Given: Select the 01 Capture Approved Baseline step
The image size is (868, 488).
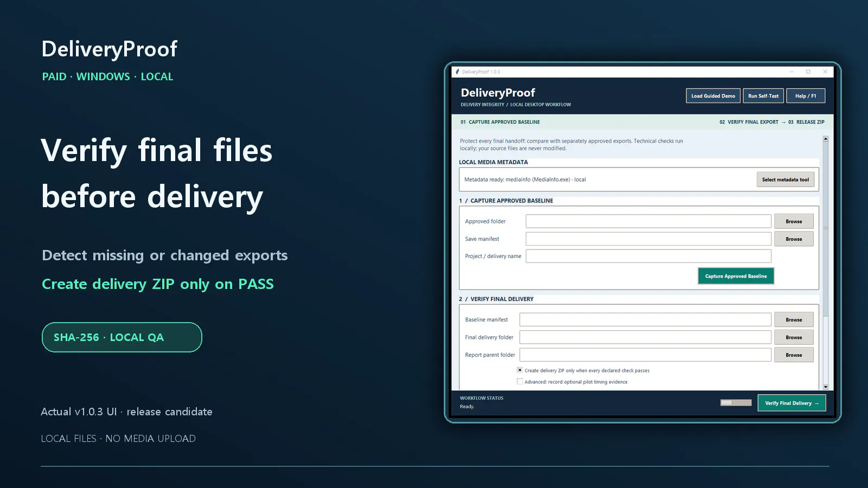Looking at the screenshot, I should click(x=500, y=122).
